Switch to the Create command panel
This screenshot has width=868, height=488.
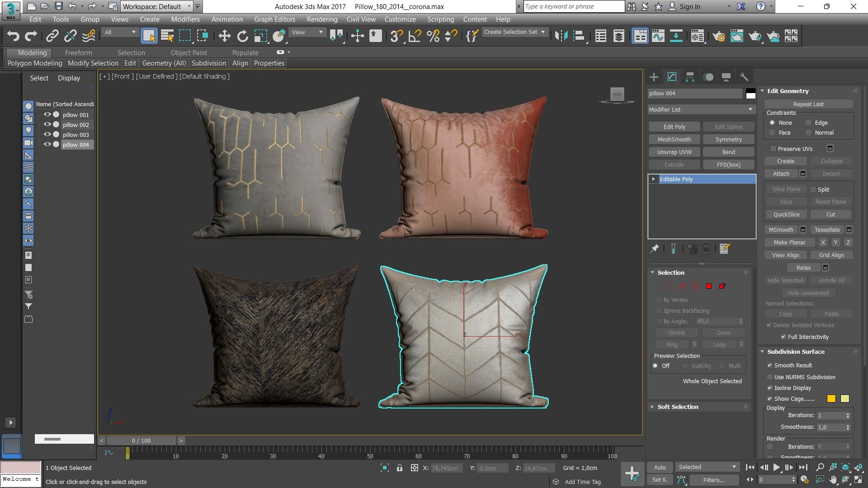click(654, 77)
